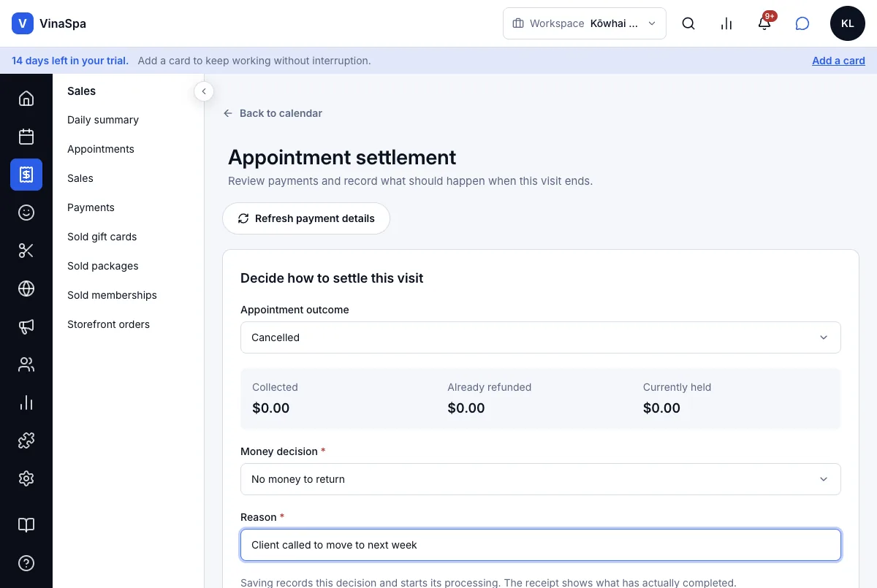Open the Add-ons puzzle piece icon
This screenshot has width=877, height=588.
(26, 440)
